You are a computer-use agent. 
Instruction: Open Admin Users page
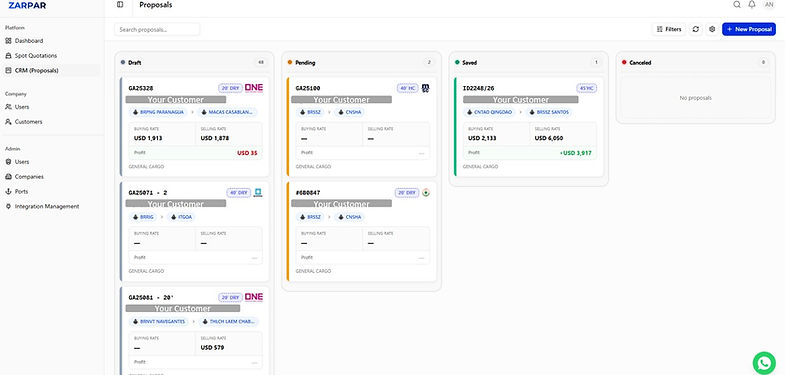22,162
